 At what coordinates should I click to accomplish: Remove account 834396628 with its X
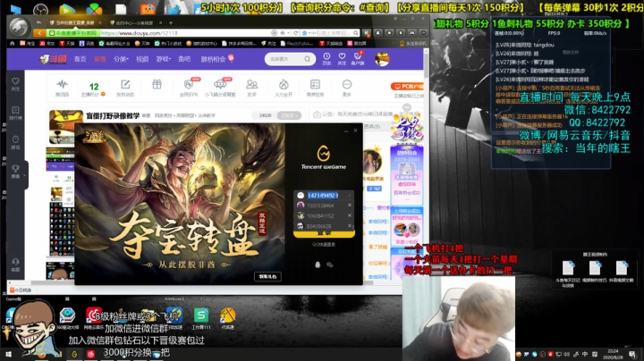pos(350,225)
